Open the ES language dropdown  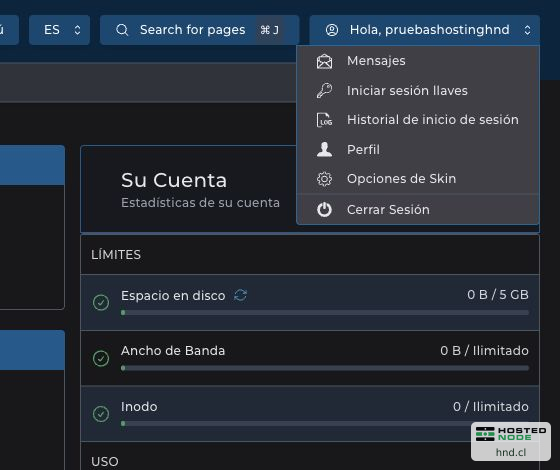[60, 30]
